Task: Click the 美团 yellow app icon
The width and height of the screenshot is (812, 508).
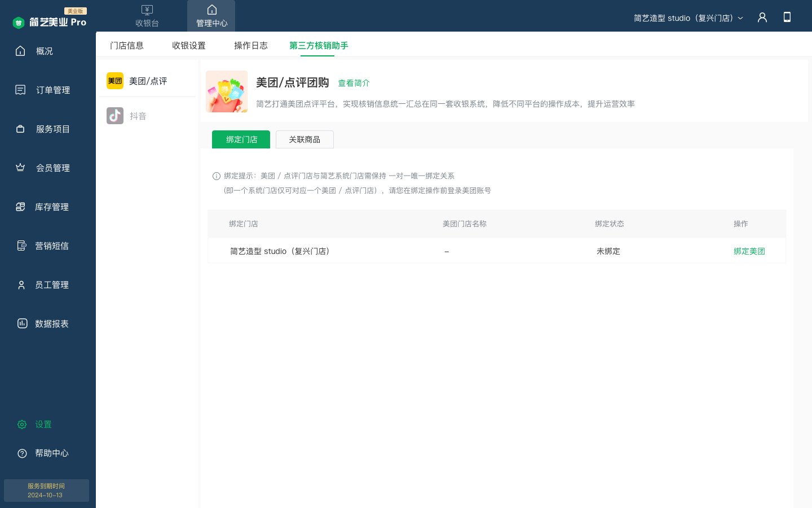Action: tap(115, 81)
